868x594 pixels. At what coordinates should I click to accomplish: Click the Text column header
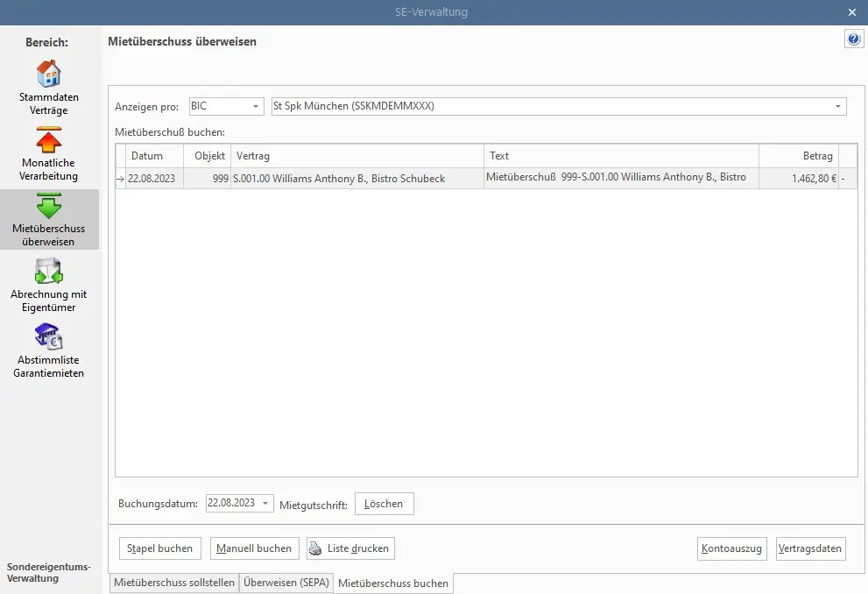tap(621, 156)
